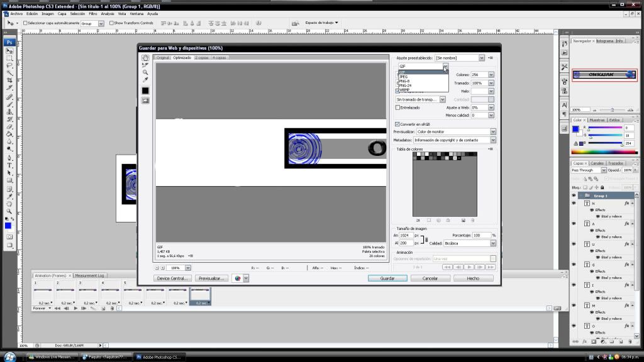Image resolution: width=644 pixels, height=362 pixels.
Task: Select the Eraser tool
Action: click(9, 127)
